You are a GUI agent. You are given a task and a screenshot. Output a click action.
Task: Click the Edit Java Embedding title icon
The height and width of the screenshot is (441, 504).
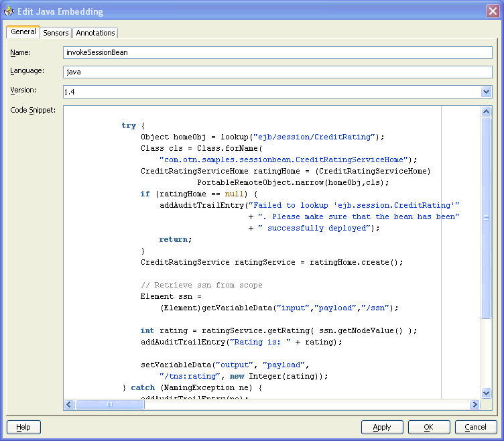[9, 11]
